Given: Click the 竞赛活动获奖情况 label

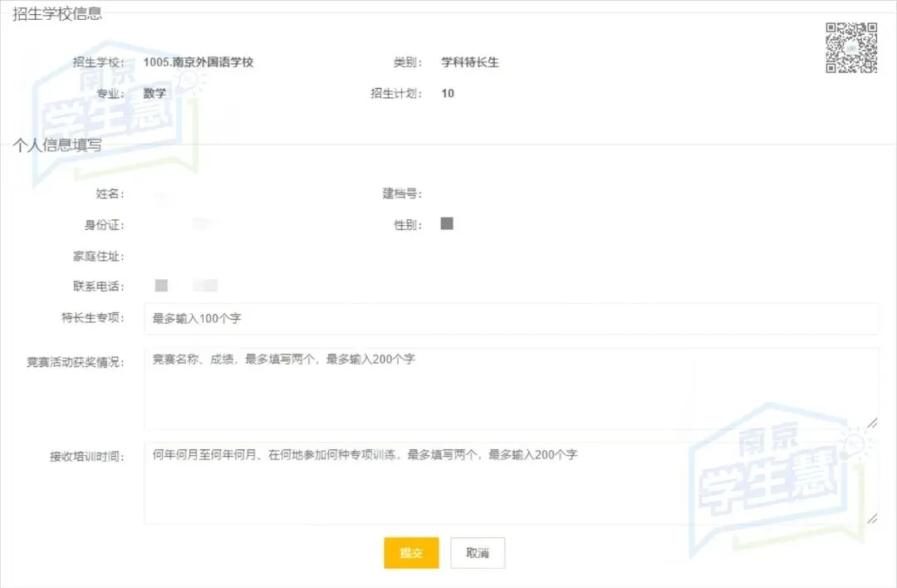Looking at the screenshot, I should tap(76, 362).
